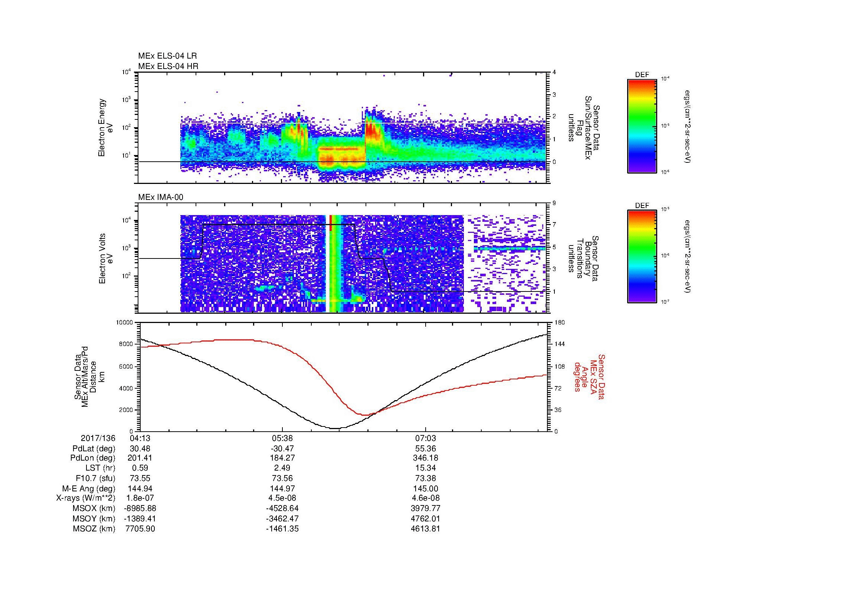868x613 pixels.
Task: Click the red saturated stripe in IMA spectrogram
Action: (x=331, y=223)
